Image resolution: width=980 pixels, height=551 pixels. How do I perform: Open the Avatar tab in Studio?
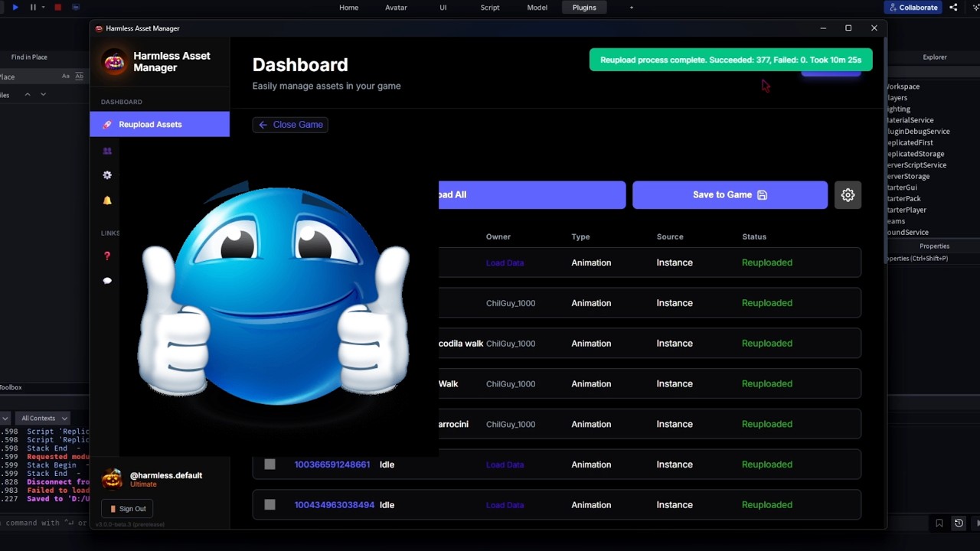click(x=396, y=8)
